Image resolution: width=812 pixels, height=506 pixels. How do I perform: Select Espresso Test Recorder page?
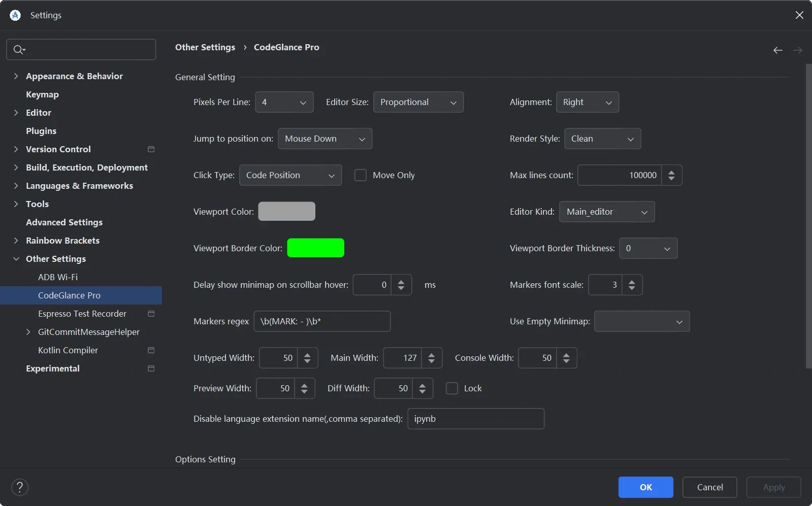pos(82,314)
